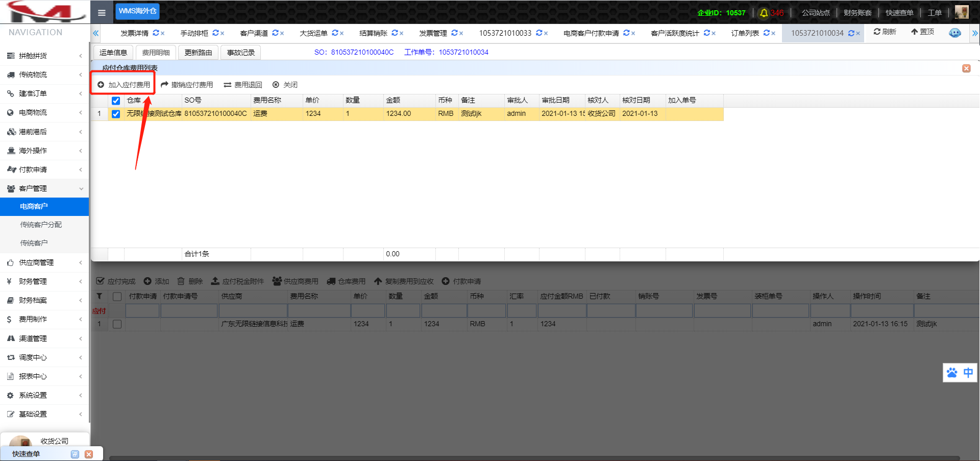Click 费用退回 button
This screenshot has width=980, height=461.
tap(243, 85)
